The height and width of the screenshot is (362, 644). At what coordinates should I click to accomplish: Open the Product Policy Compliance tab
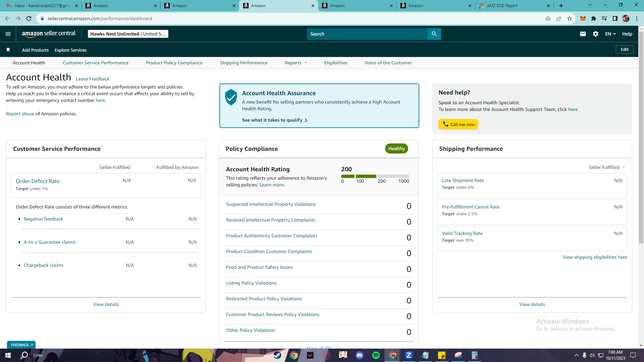pos(174,63)
